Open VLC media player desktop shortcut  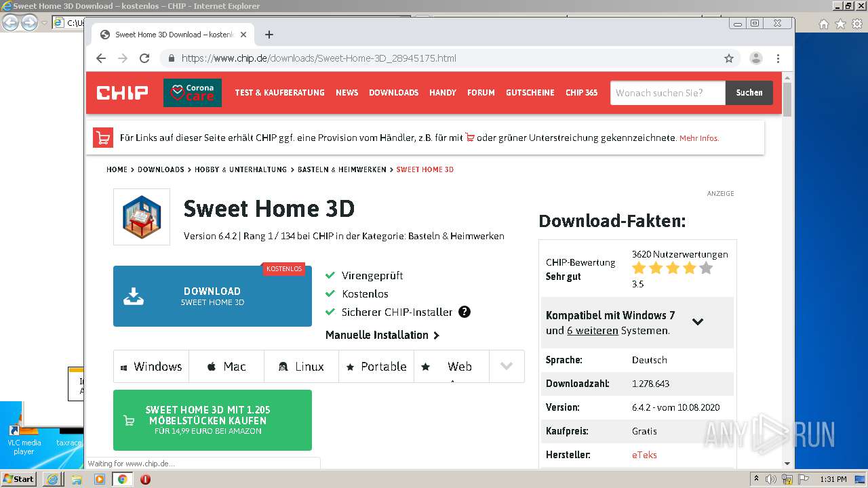[24, 439]
